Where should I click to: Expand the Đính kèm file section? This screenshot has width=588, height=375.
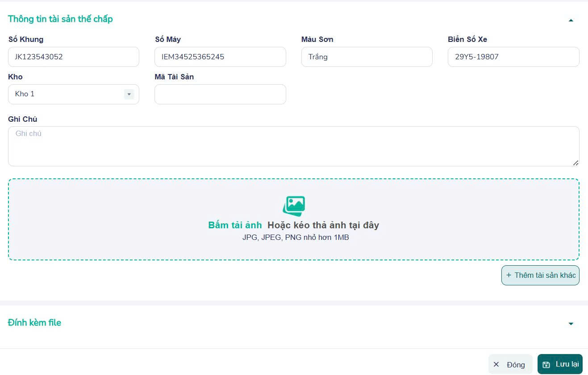(x=571, y=324)
